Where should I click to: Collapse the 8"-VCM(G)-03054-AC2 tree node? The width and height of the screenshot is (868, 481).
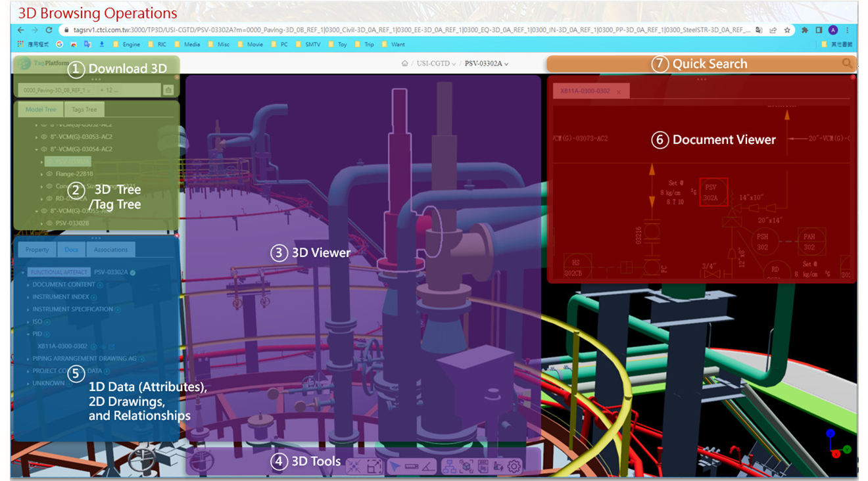coord(36,150)
